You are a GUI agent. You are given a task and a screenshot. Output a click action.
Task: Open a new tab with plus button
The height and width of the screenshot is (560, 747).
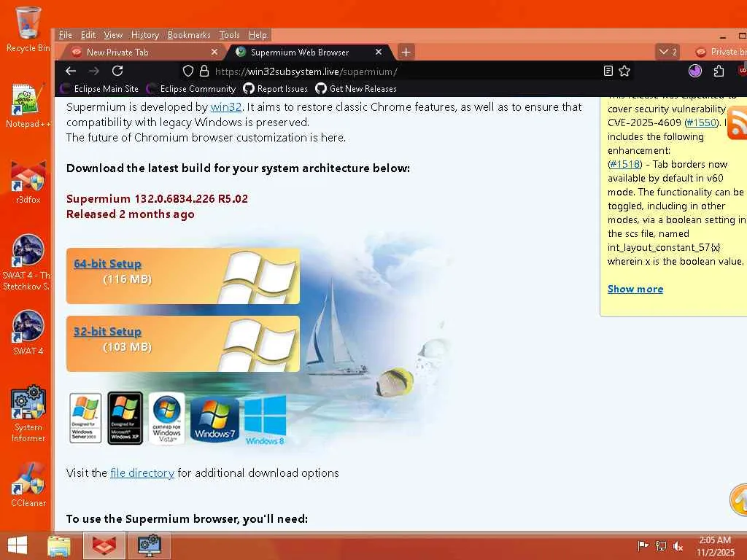406,52
